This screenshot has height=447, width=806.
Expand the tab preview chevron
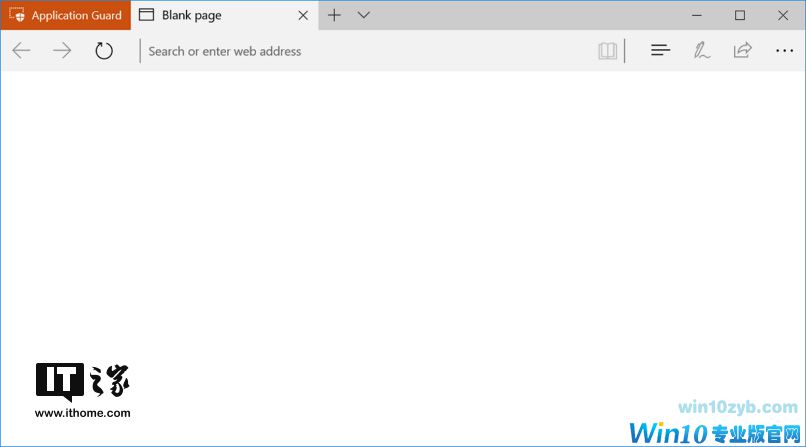tap(363, 15)
